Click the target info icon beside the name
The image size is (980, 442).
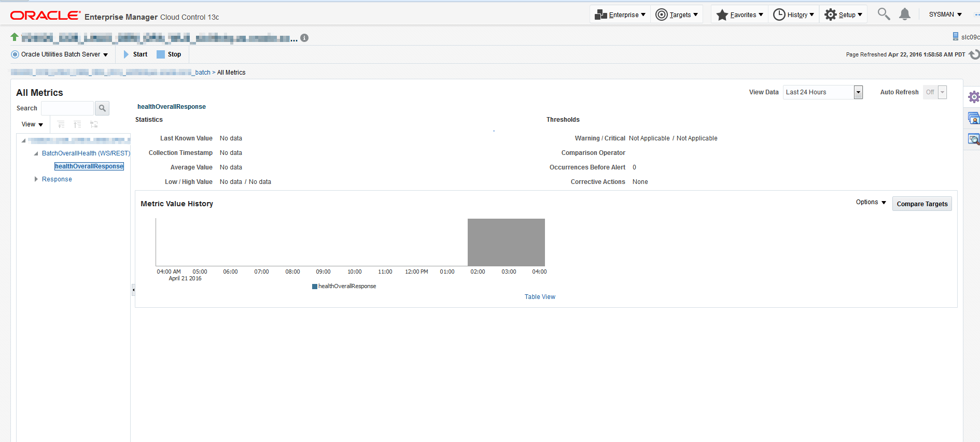click(x=304, y=38)
